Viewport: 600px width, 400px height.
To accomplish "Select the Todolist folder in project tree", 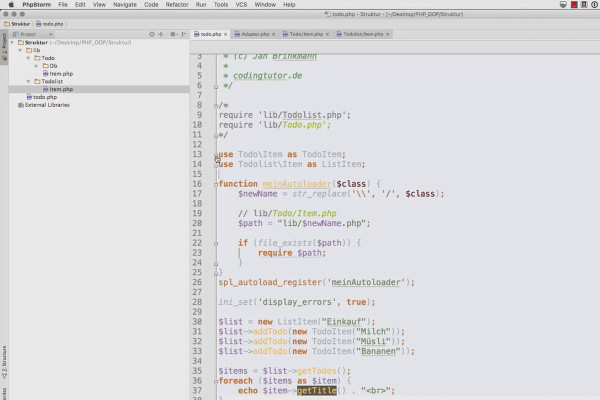I will click(49, 81).
